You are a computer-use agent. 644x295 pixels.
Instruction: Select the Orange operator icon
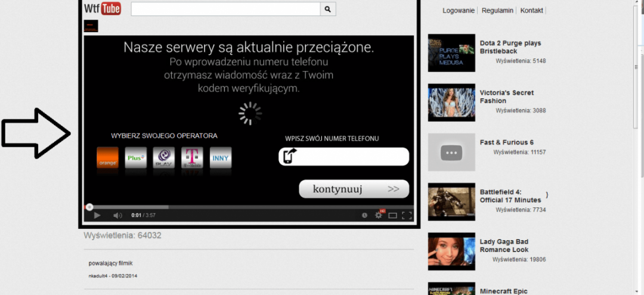coord(108,158)
